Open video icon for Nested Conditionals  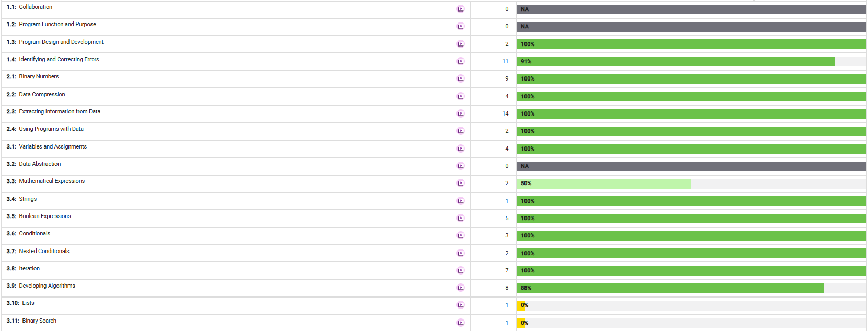click(461, 253)
